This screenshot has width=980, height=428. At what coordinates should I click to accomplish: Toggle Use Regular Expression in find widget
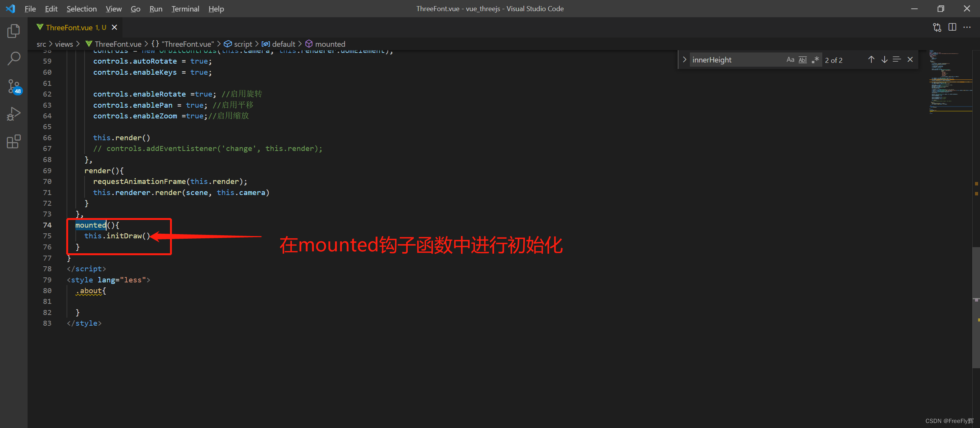(x=815, y=60)
